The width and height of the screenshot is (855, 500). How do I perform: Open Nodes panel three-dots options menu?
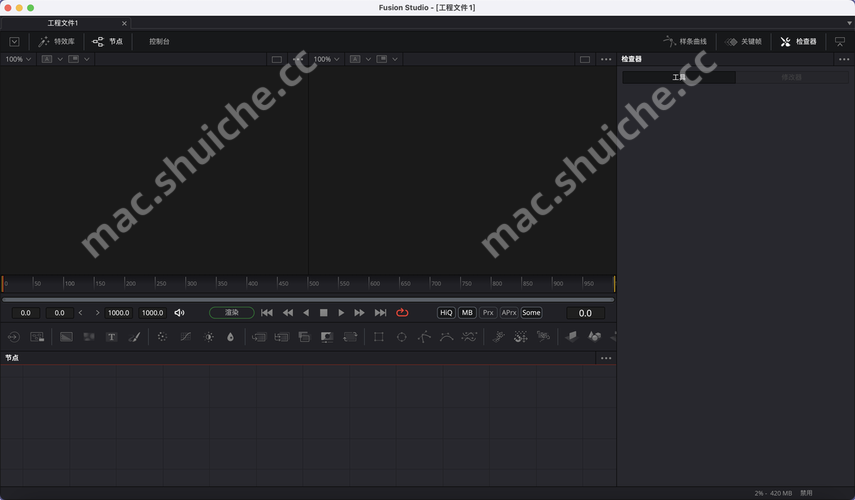click(606, 358)
